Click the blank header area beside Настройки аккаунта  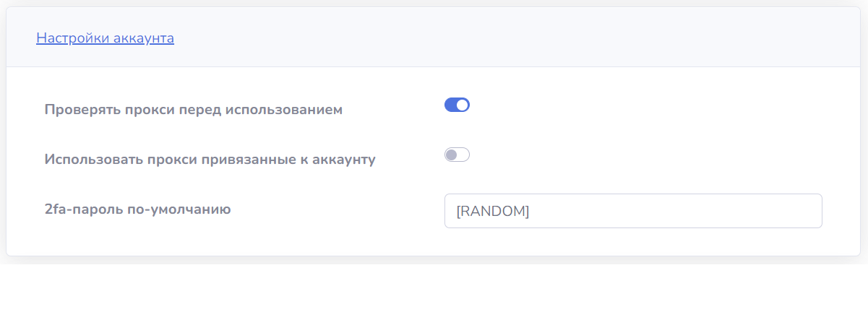(x=506, y=38)
